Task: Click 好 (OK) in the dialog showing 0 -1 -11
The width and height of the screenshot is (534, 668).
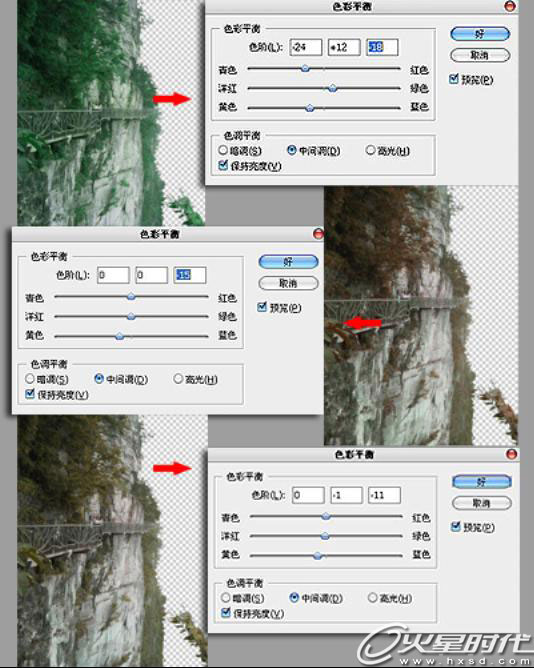Action: tap(482, 482)
